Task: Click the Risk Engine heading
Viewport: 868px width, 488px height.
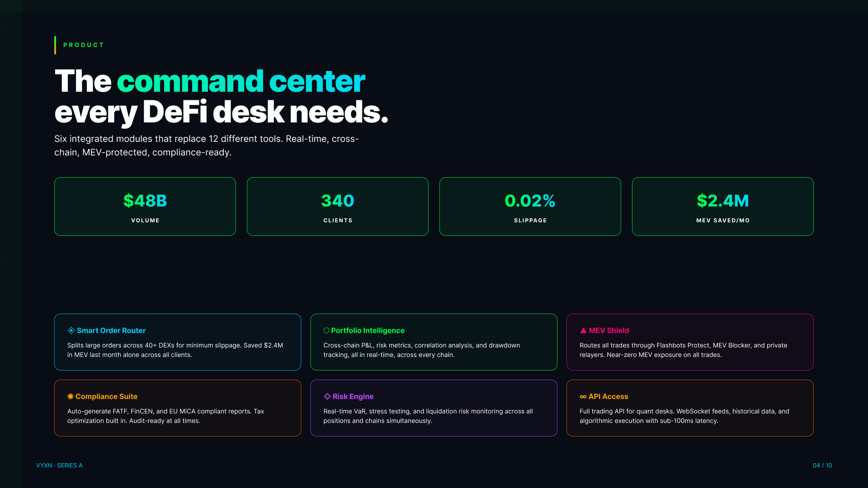Action: (353, 396)
